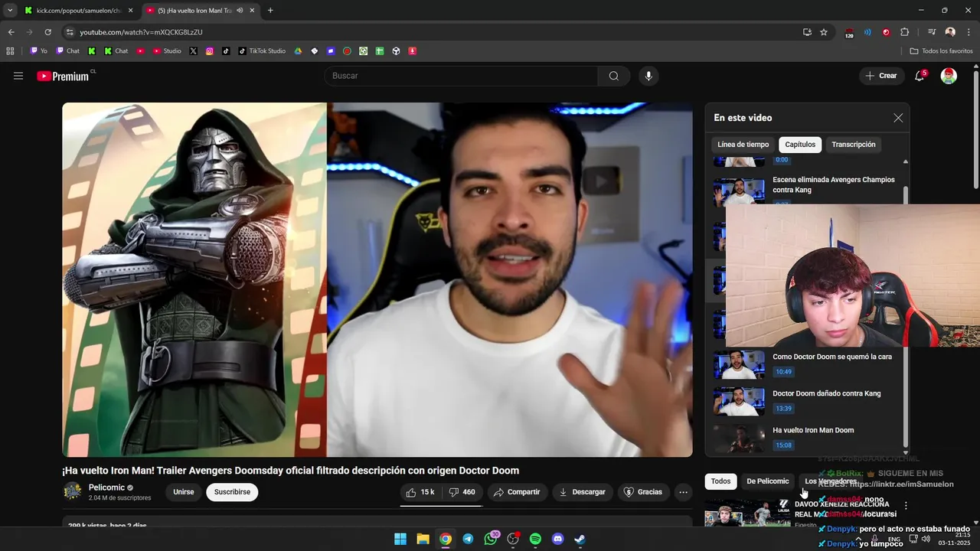Viewport: 980px width, 551px height.
Task: Click the 13:39 chapter timestamp
Action: click(x=783, y=409)
